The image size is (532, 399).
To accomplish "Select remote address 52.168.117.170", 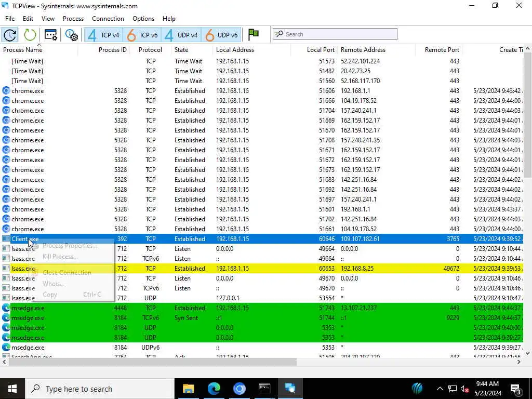I will (x=361, y=81).
